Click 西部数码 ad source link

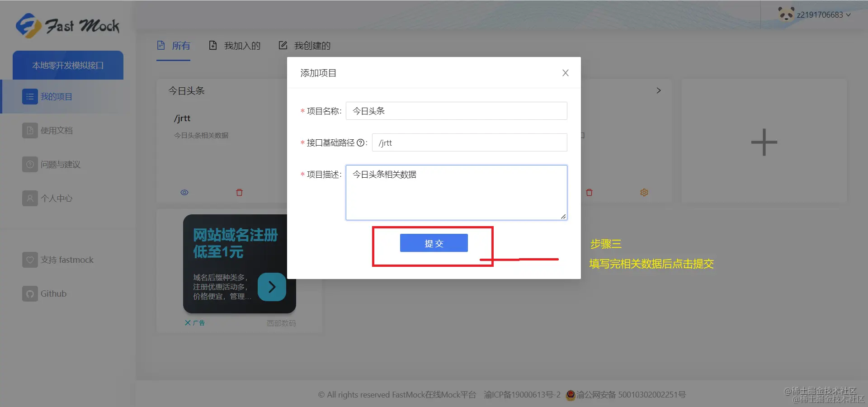(281, 323)
